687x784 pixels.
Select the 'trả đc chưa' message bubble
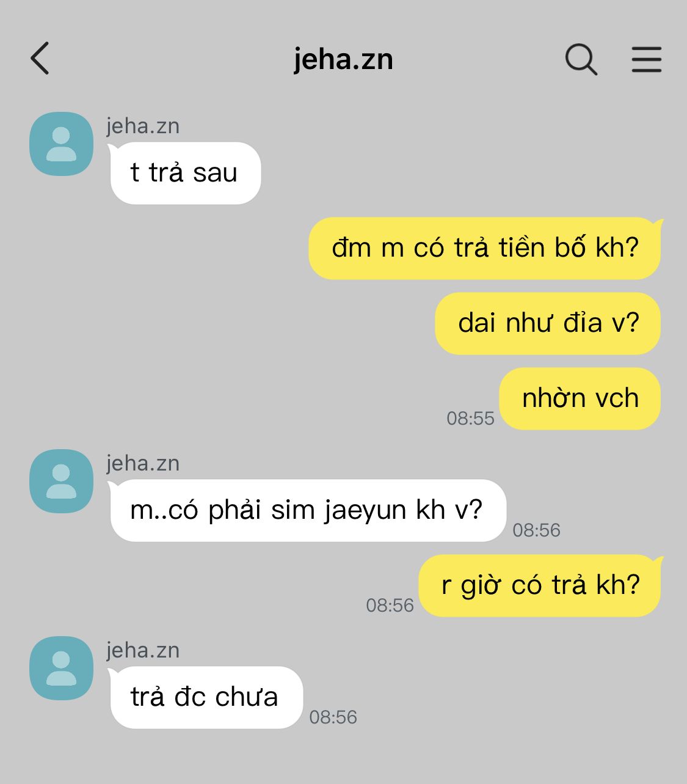205,697
